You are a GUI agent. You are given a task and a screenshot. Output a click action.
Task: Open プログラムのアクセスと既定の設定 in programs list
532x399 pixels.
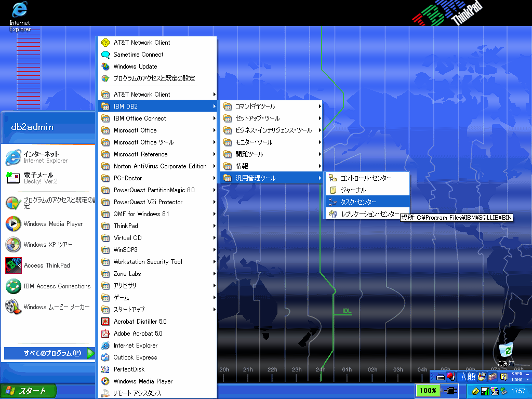point(157,78)
